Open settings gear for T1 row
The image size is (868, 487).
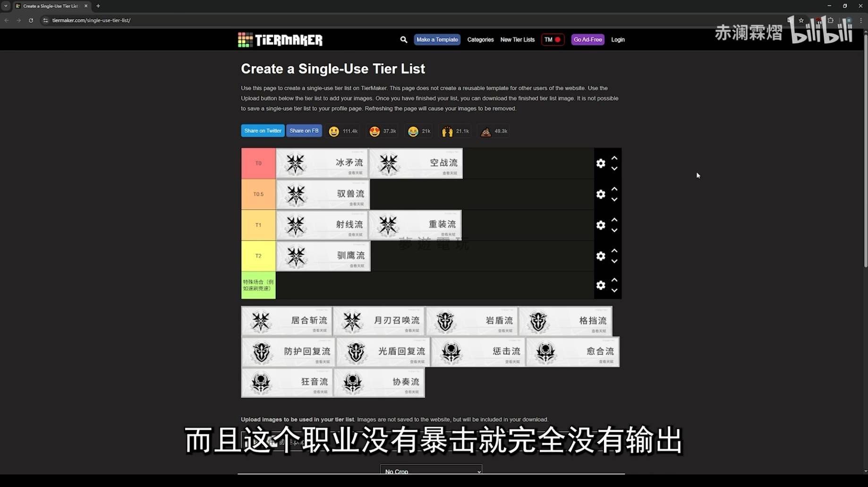click(600, 225)
